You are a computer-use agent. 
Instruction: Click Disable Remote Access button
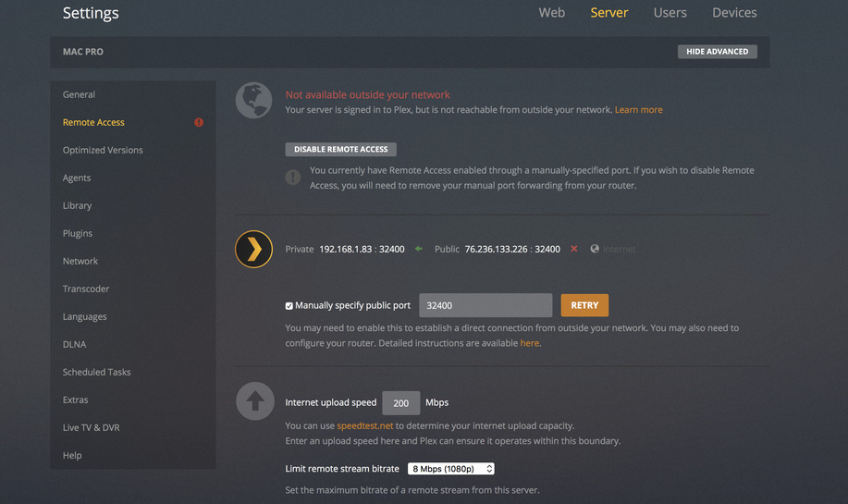click(x=340, y=149)
